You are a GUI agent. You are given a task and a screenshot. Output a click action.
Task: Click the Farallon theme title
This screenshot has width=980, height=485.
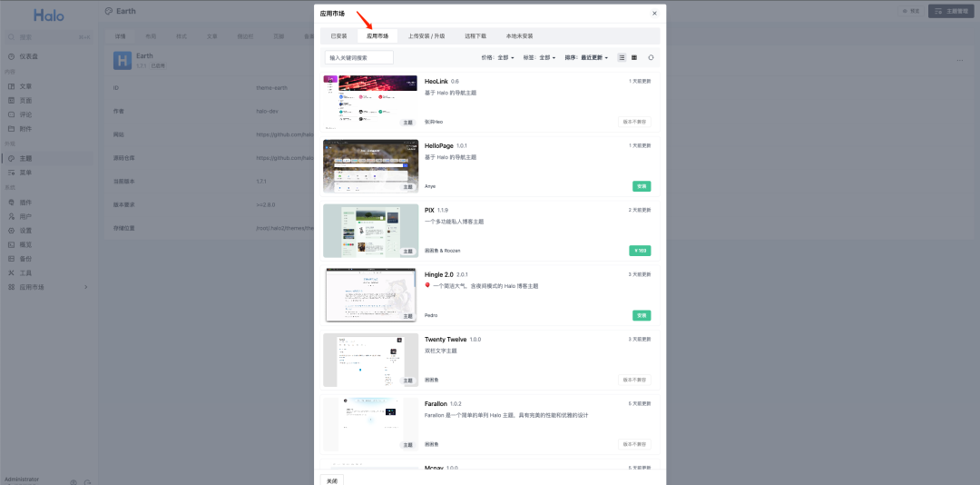pyautogui.click(x=436, y=403)
